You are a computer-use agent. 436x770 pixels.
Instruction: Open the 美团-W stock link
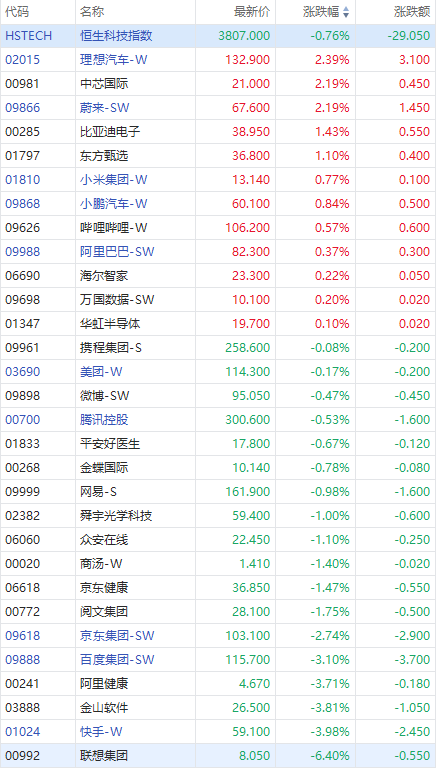[x=101, y=372]
